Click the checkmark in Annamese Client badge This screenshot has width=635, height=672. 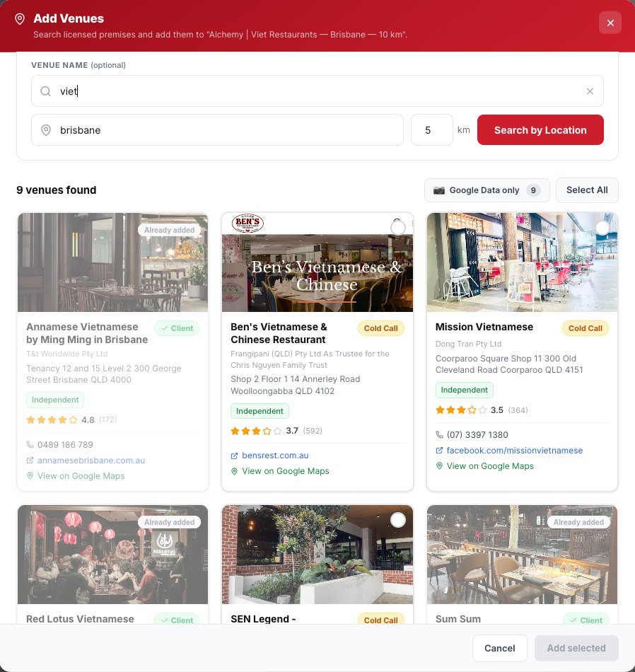164,328
